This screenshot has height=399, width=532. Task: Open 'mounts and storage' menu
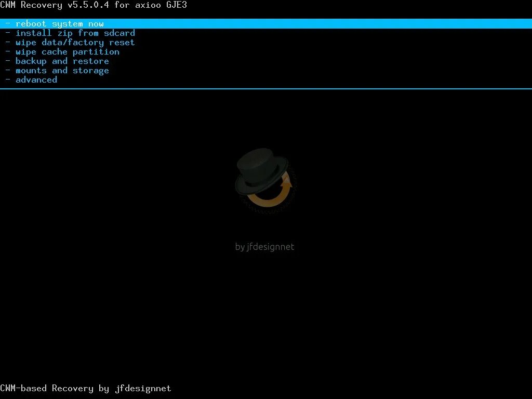pyautogui.click(x=57, y=71)
